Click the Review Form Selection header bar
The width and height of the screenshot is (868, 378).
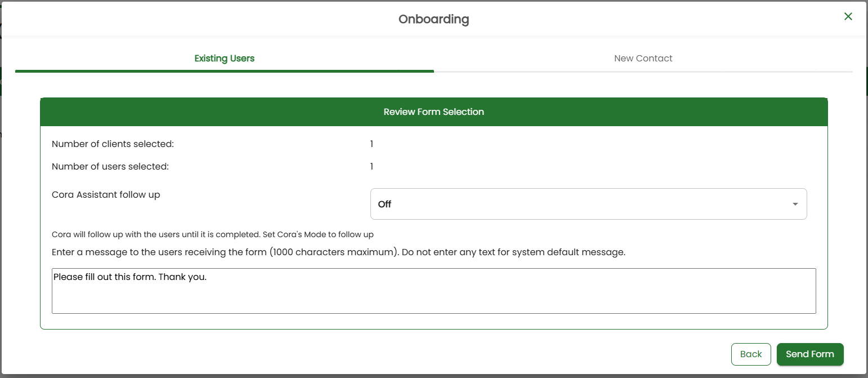tap(433, 112)
